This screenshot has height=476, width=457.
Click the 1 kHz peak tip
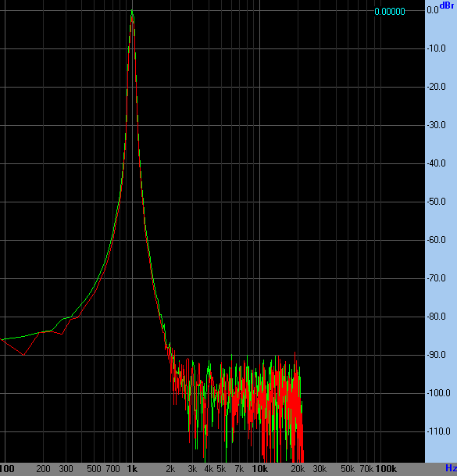132,11
